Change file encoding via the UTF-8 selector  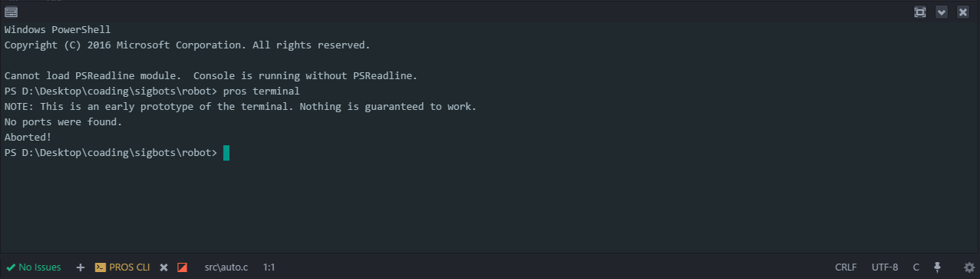click(885, 267)
